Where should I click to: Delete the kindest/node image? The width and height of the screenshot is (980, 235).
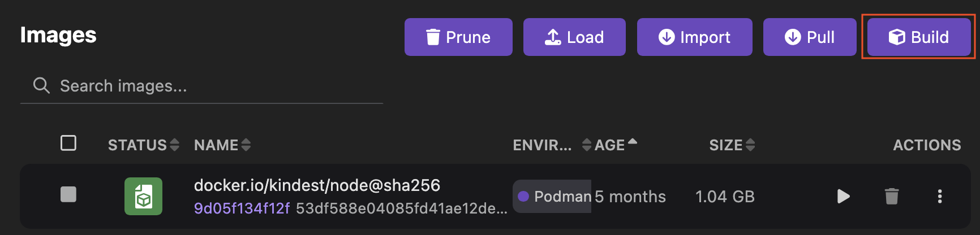(892, 197)
